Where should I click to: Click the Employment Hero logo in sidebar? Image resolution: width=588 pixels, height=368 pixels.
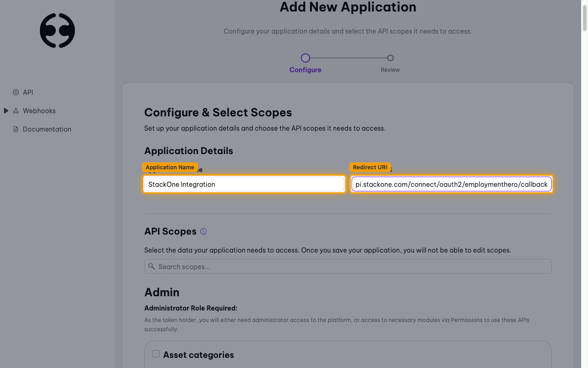click(57, 31)
